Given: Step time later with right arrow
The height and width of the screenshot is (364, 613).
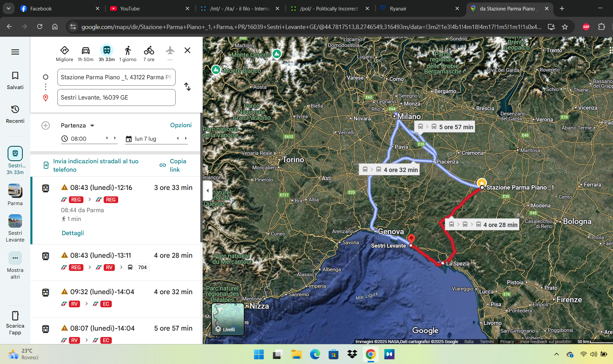Looking at the screenshot, I should tap(115, 138).
